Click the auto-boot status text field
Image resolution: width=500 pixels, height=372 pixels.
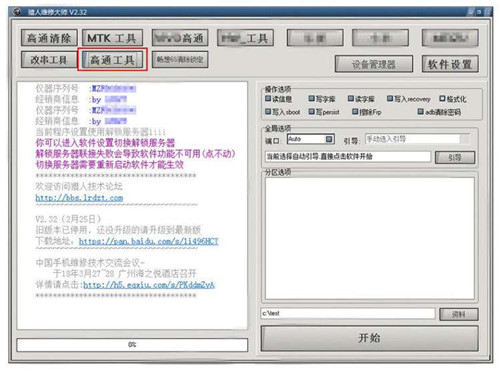click(x=348, y=157)
